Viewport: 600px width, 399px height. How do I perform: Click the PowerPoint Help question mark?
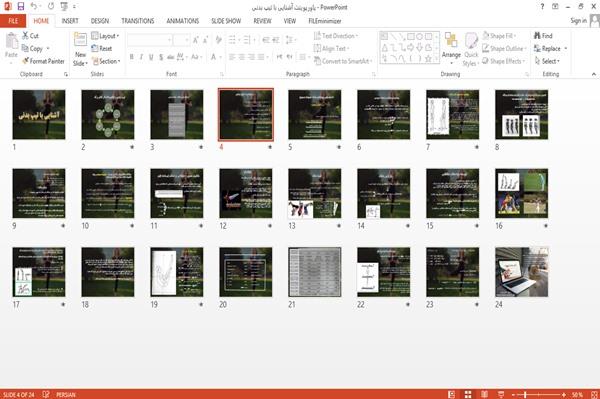[542, 7]
